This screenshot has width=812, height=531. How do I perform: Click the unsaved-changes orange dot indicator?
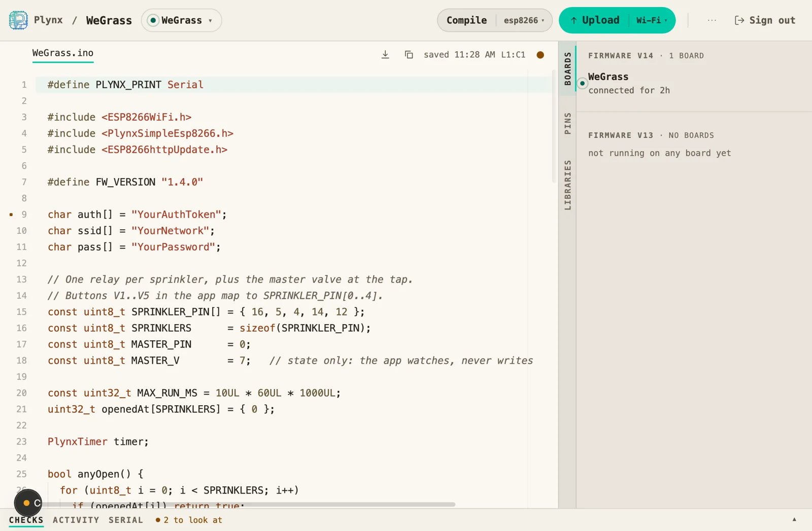[540, 55]
